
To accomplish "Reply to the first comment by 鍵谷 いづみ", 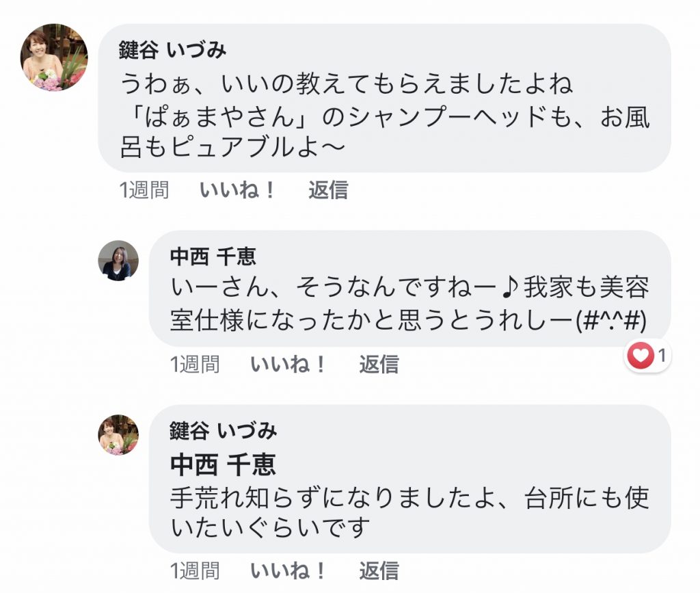I will [x=328, y=190].
